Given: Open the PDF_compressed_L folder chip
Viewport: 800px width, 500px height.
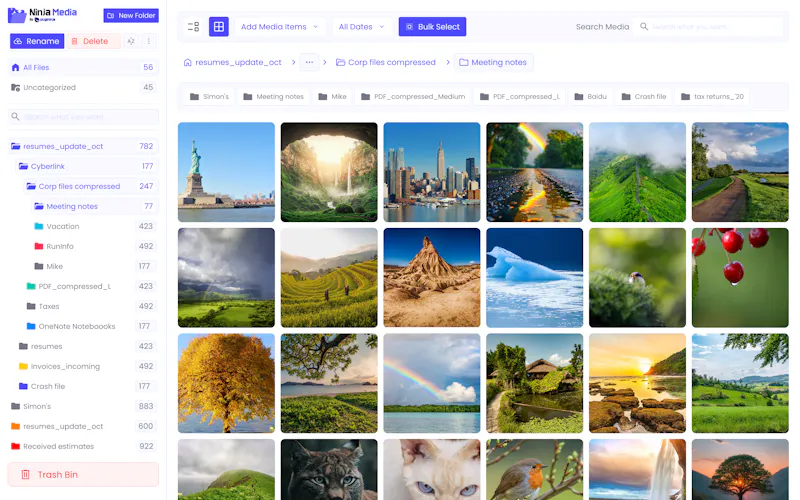Looking at the screenshot, I should [519, 96].
